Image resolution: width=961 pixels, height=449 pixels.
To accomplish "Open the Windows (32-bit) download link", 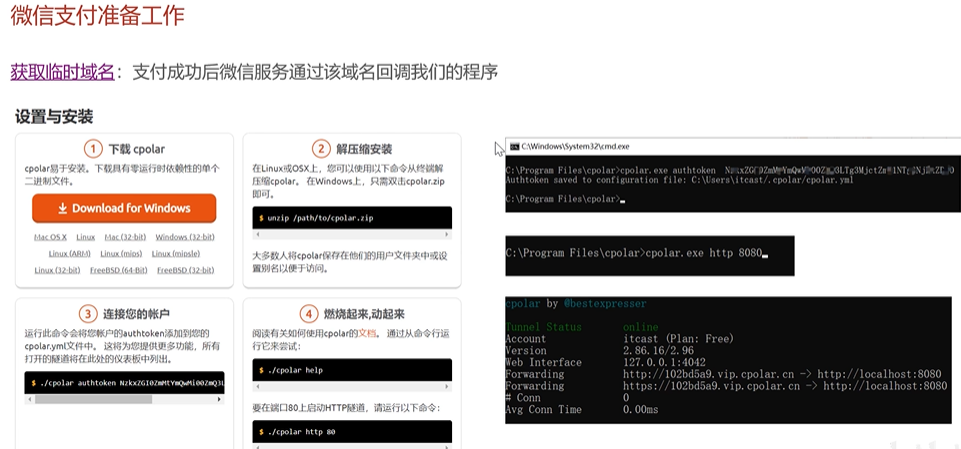I will pos(184,237).
